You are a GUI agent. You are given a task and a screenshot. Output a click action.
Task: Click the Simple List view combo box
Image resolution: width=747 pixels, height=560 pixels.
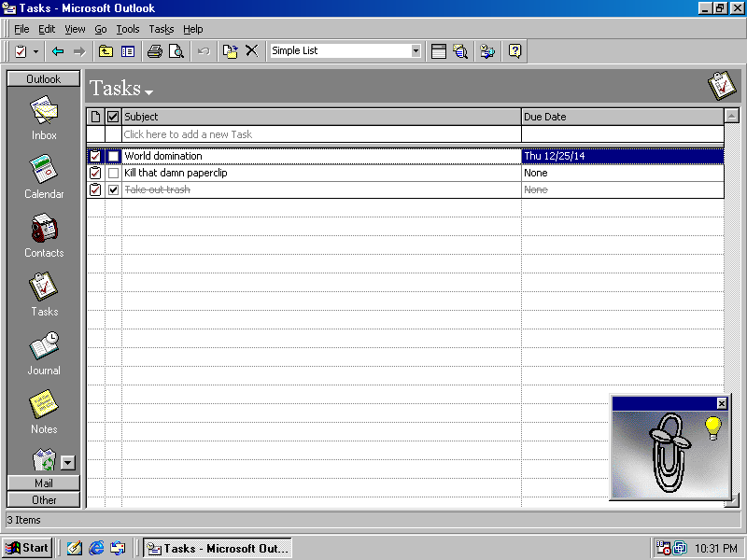point(345,50)
